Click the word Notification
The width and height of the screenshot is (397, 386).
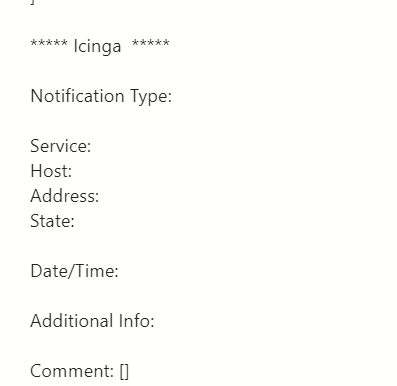point(77,96)
